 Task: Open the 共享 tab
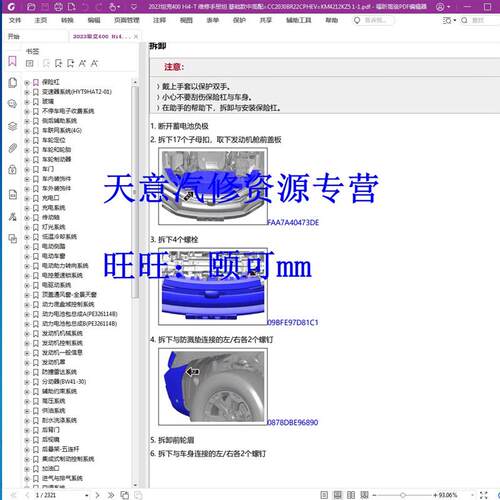[x=265, y=20]
